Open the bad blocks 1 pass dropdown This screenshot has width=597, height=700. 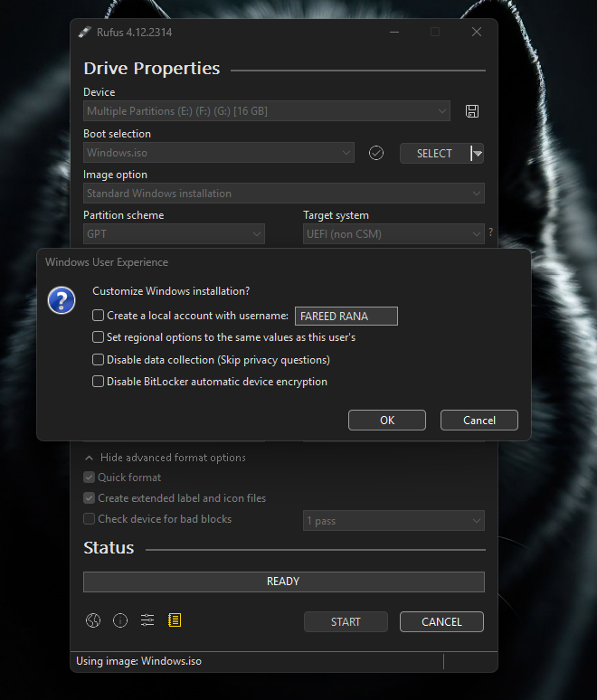click(393, 521)
